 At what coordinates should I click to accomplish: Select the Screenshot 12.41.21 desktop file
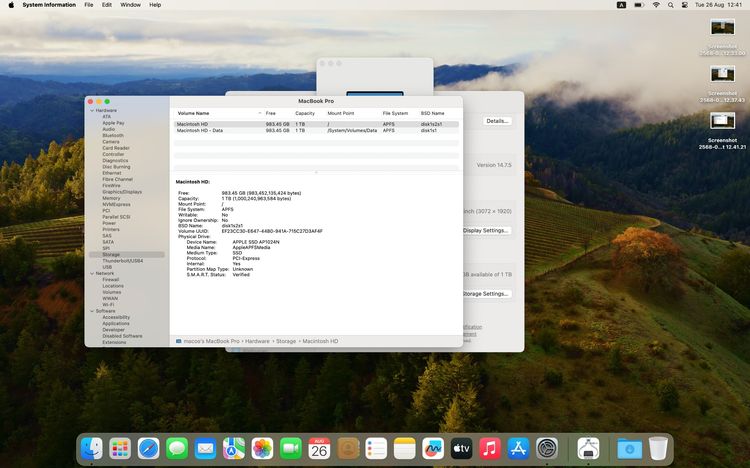[722, 130]
